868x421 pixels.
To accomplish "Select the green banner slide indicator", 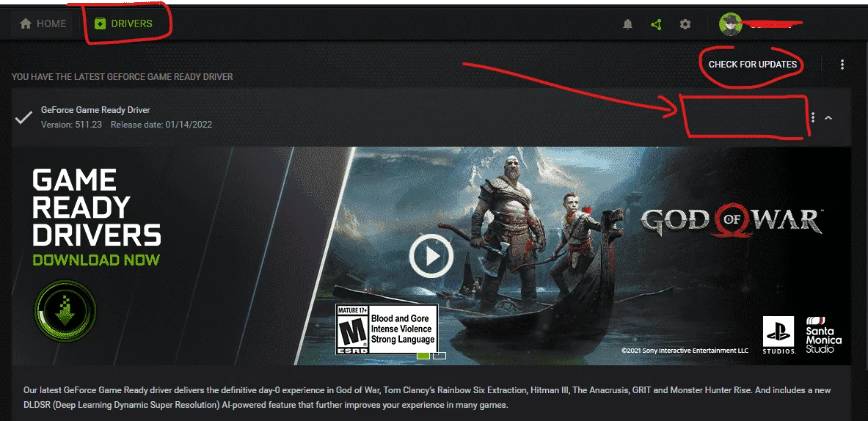I will pyautogui.click(x=423, y=355).
